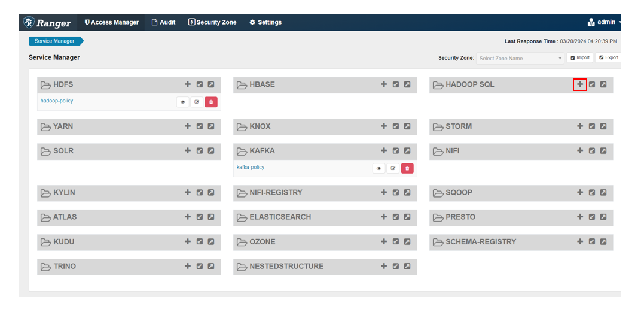
Task: Export the TRINO service type
Action: [x=210, y=267]
